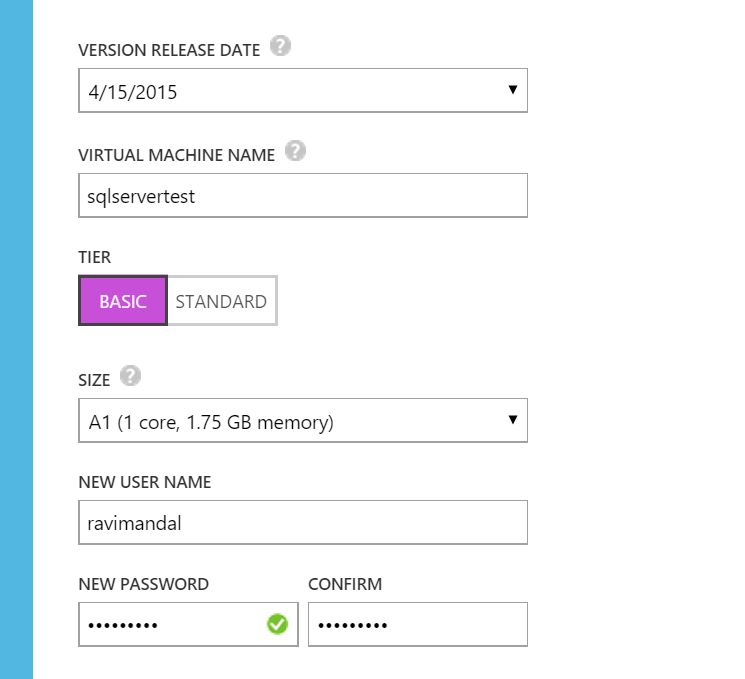Screen dimensions: 745x679
Task: Click into the New Password field
Action: [x=170, y=625]
